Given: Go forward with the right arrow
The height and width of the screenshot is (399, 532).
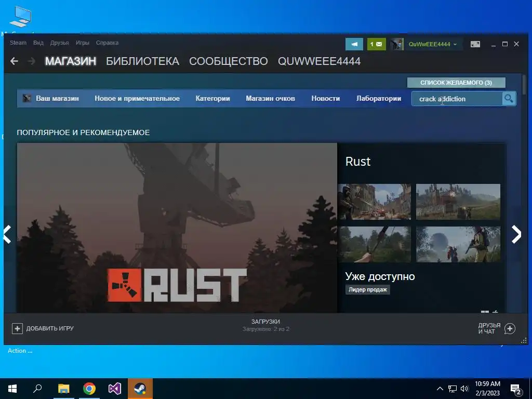Looking at the screenshot, I should click(x=32, y=61).
